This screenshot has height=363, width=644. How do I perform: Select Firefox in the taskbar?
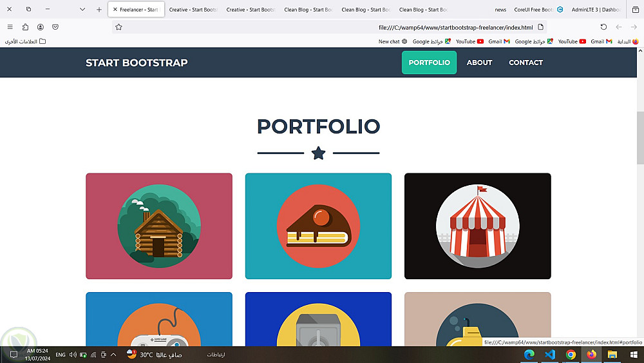click(x=591, y=355)
